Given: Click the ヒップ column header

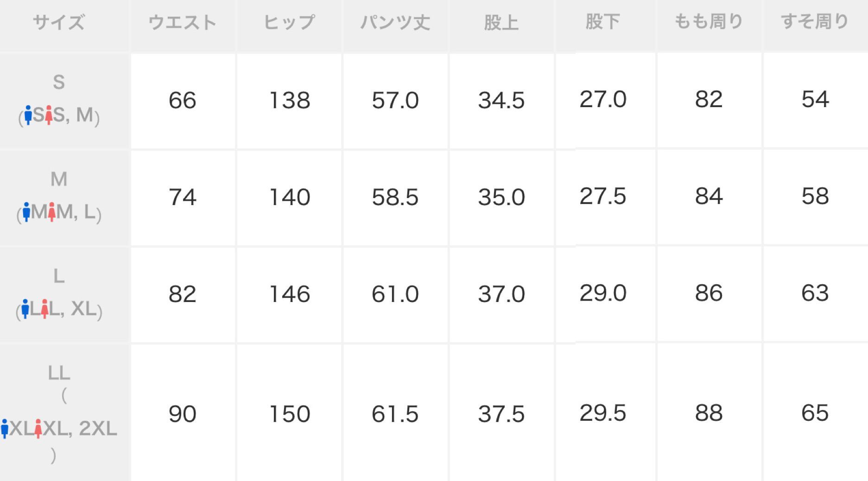Looking at the screenshot, I should click(289, 22).
